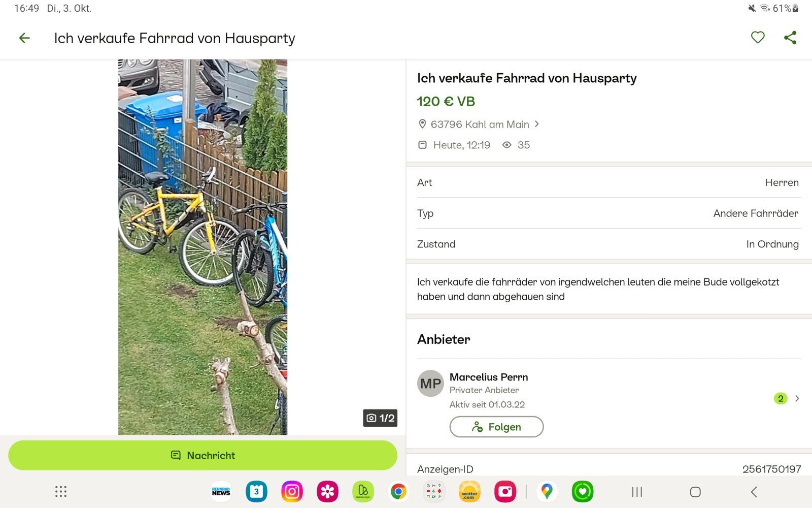The image size is (812, 508).
Task: Show recent apps in navigation bar
Action: coord(637,492)
